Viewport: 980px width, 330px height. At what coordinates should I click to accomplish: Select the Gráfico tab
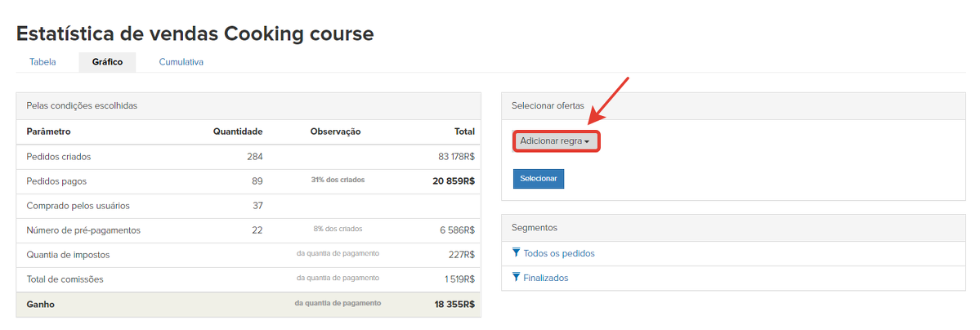pyautogui.click(x=107, y=62)
